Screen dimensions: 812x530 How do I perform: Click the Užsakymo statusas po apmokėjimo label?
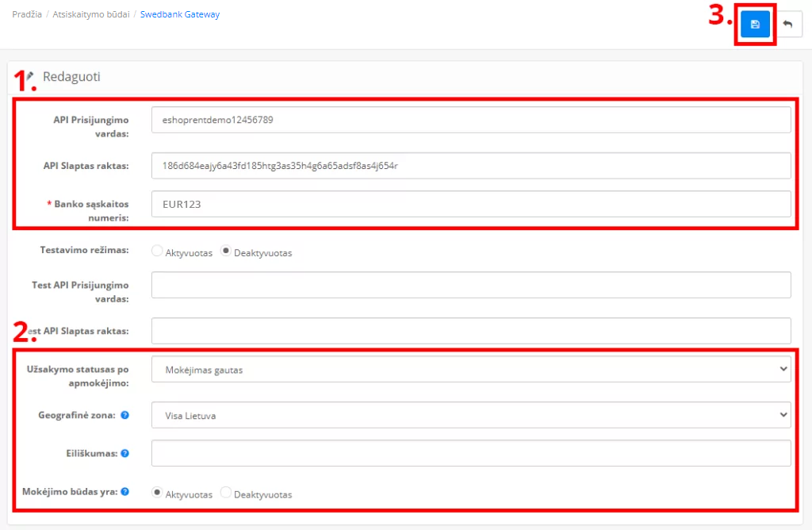[78, 376]
